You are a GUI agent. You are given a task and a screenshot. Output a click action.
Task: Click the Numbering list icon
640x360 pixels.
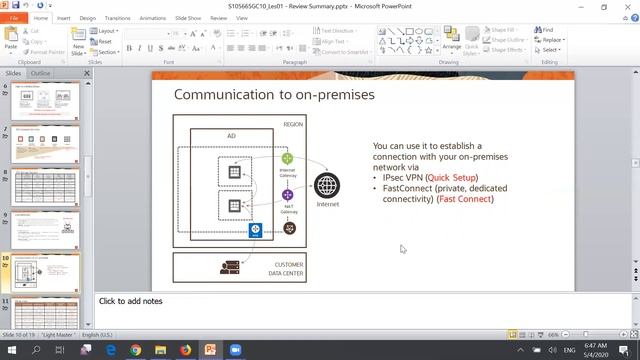246,33
